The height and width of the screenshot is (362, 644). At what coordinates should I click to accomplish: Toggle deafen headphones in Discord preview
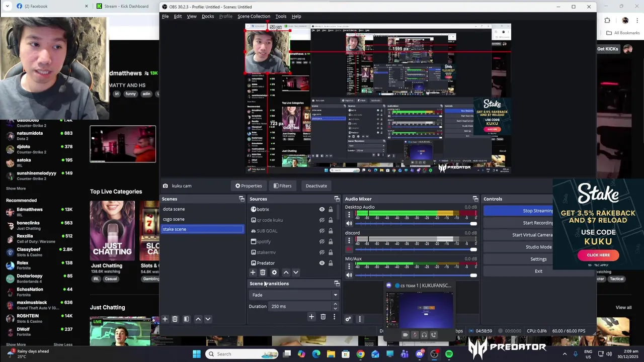click(x=424, y=335)
